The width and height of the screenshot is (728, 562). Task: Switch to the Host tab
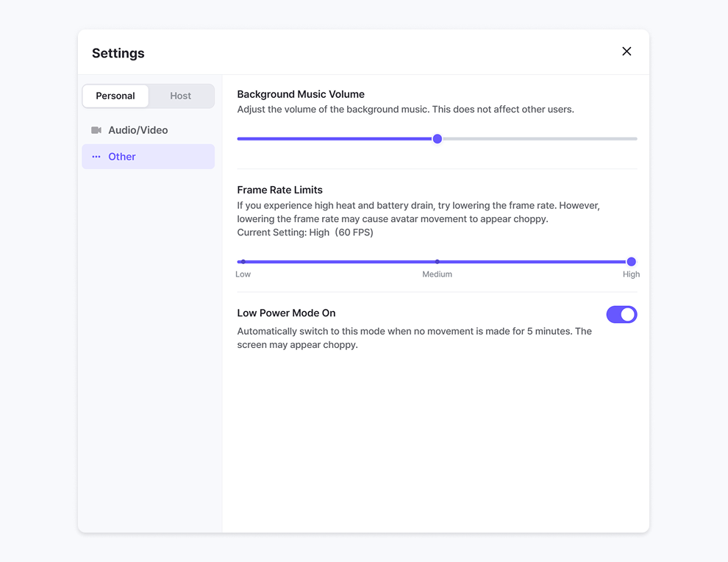click(x=180, y=96)
